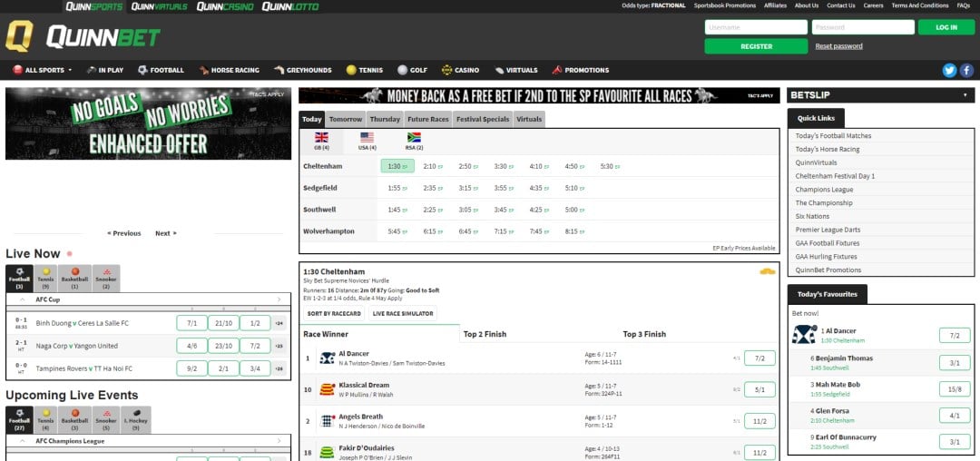Screen dimensions: 980x461
Task: Click the QuinnBet gold Q logo
Action: coord(19,36)
